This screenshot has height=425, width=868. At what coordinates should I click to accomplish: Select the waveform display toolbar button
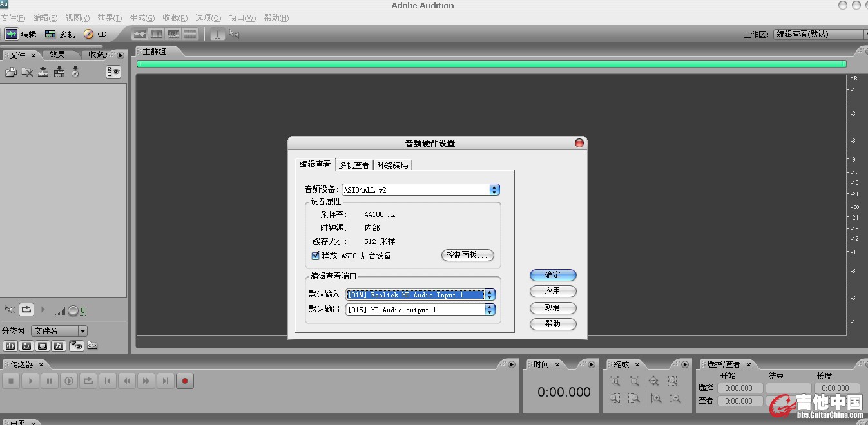click(140, 34)
